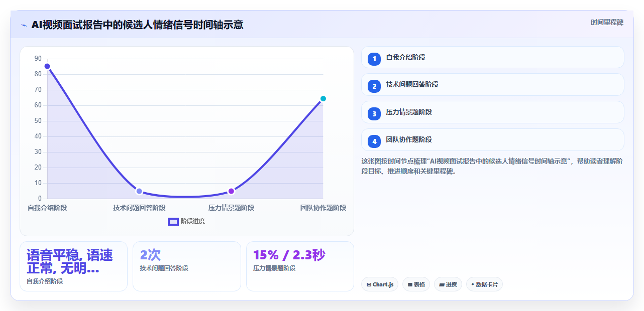The height and width of the screenshot is (311, 644).
Task: Click the y-axis value 90
Action: [x=38, y=59]
